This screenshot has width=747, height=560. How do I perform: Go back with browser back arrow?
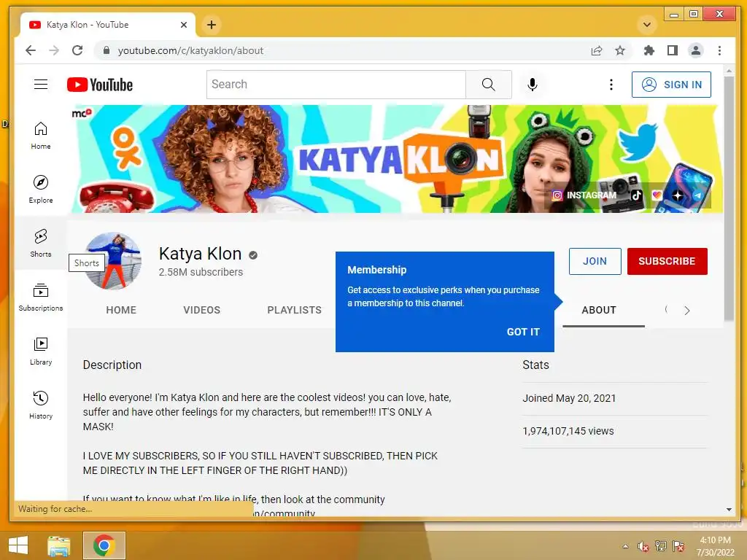[x=31, y=50]
